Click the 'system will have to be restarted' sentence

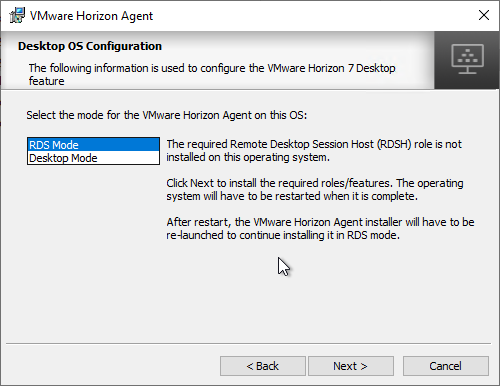pyautogui.click(x=292, y=196)
